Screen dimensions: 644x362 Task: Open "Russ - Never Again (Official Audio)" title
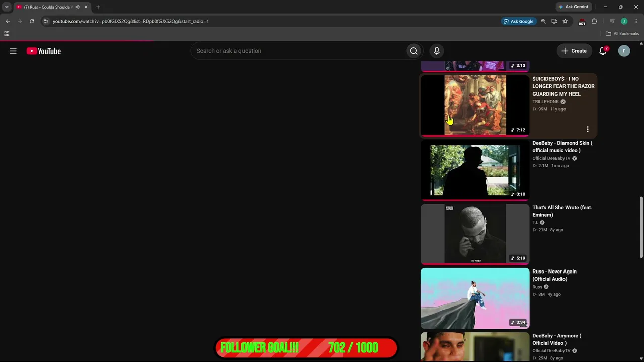554,275
